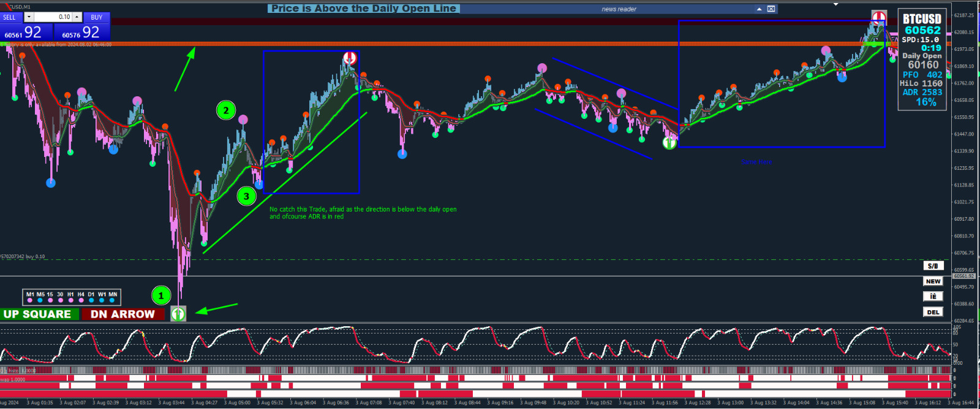The width and height of the screenshot is (980, 409).
Task: Click the BUY one-click trading button
Action: coord(97,17)
